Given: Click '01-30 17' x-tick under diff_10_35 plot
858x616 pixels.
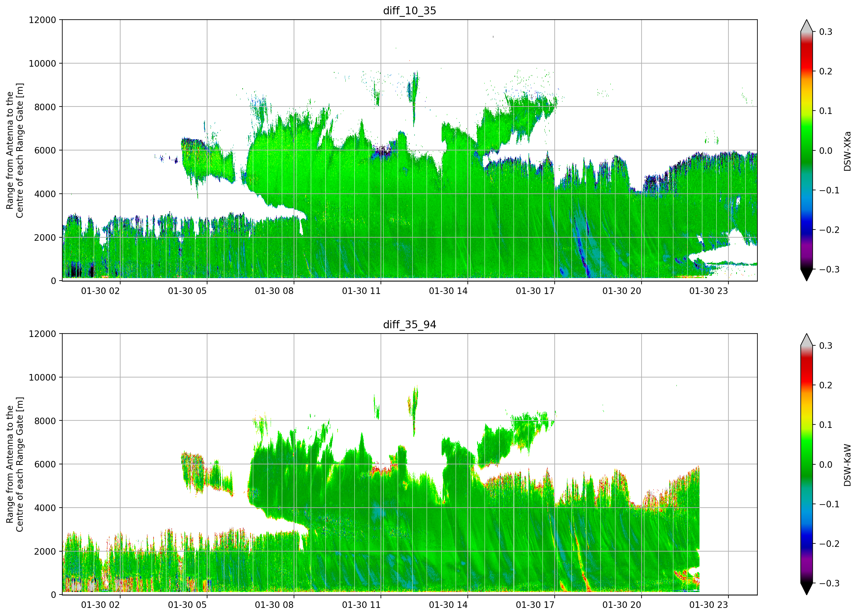Looking at the screenshot, I should pos(535,291).
